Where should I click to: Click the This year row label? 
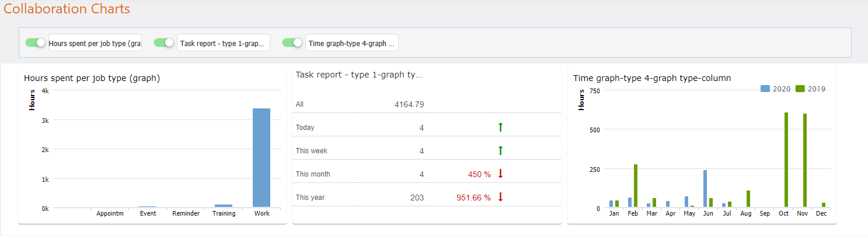click(310, 198)
